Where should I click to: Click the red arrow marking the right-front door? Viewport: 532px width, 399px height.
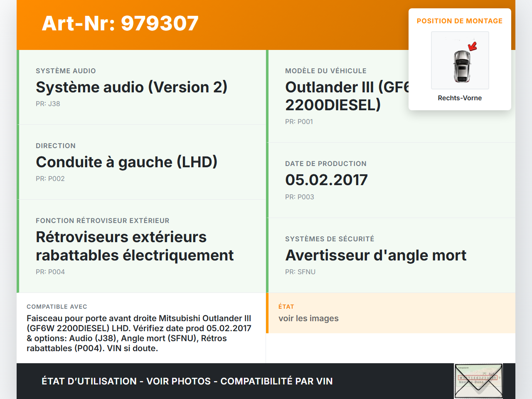(x=472, y=47)
